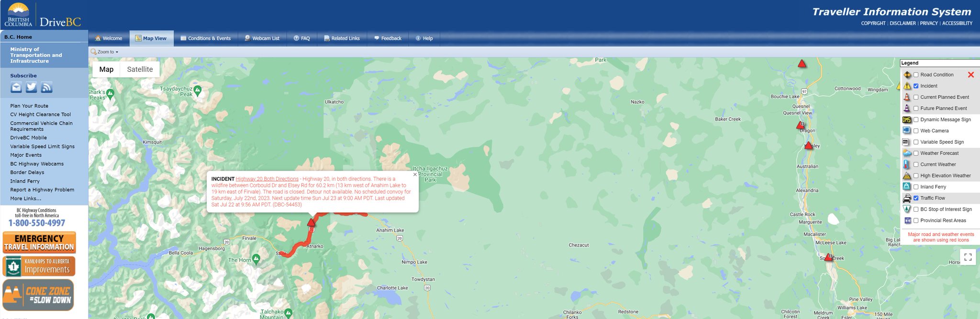Click the Current Weather thermometer icon

point(907,164)
